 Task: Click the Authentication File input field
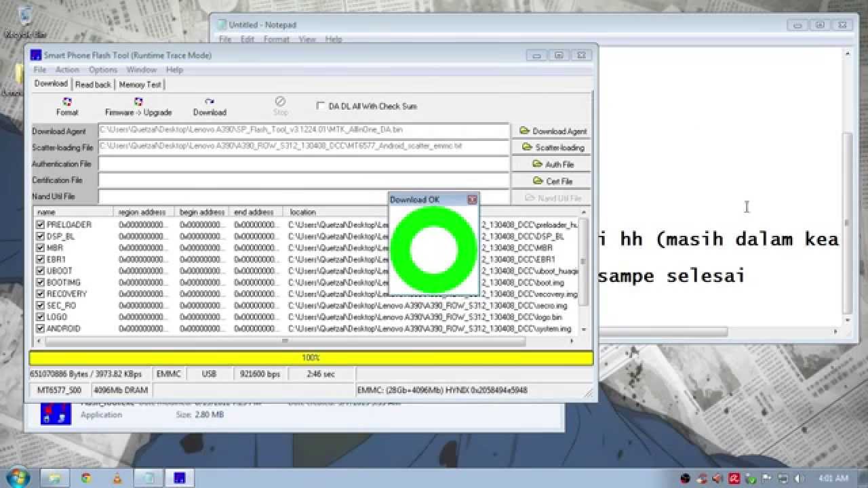click(304, 163)
